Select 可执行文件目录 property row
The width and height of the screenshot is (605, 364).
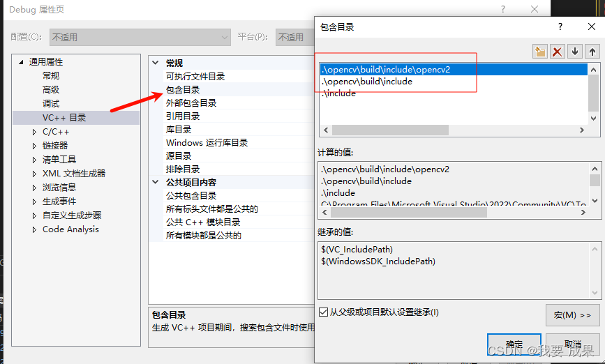(x=232, y=76)
